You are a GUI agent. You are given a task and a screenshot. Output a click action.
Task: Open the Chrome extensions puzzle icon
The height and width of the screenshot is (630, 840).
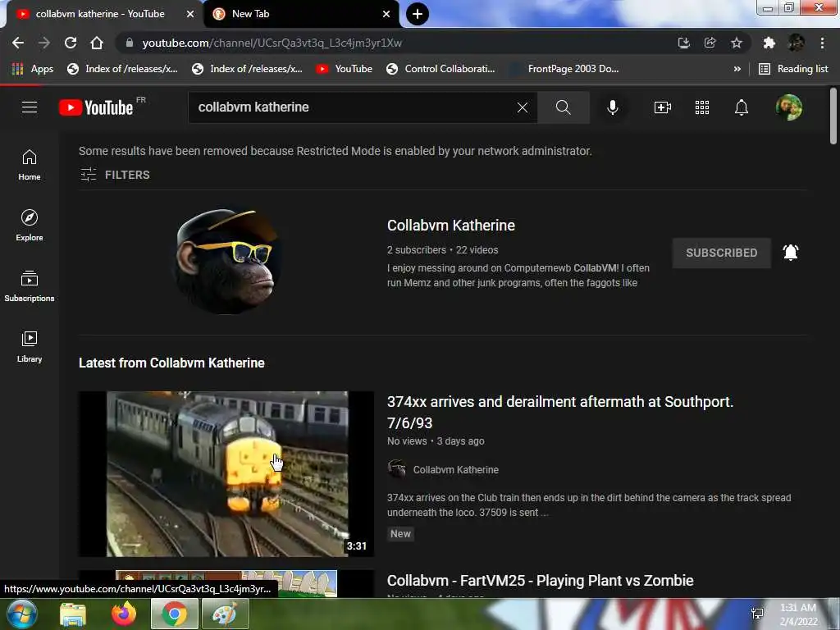tap(769, 43)
